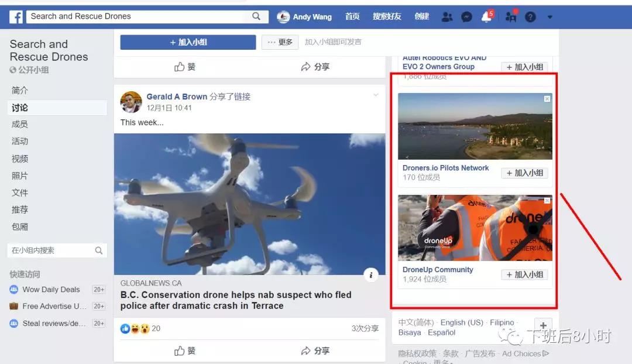Image resolution: width=632 pixels, height=364 pixels.
Task: Join the Droners.io Pilots Network group
Action: click(x=524, y=173)
